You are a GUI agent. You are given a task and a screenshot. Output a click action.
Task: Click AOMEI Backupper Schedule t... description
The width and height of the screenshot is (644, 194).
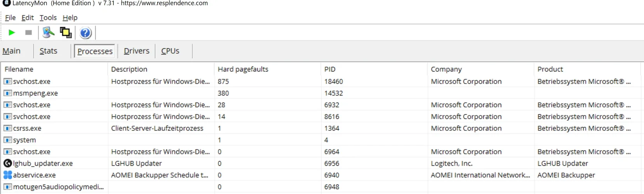tap(160, 175)
